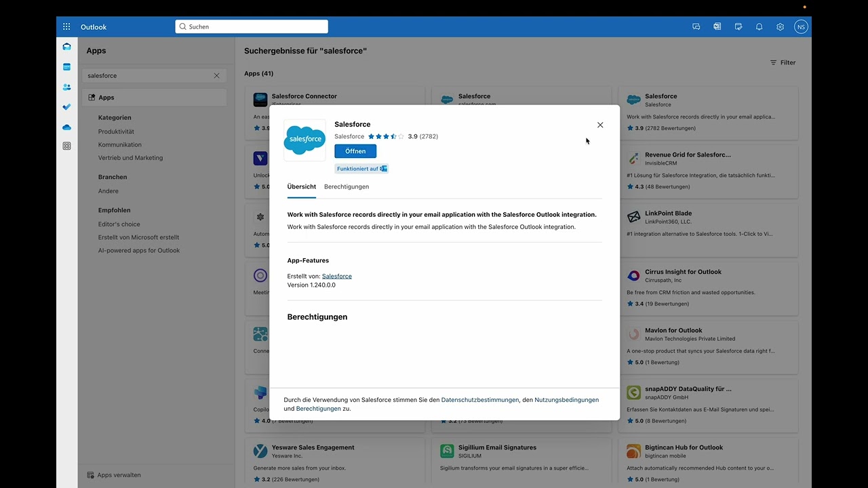
Task: Click the apps search field with salesforce
Action: click(155, 76)
